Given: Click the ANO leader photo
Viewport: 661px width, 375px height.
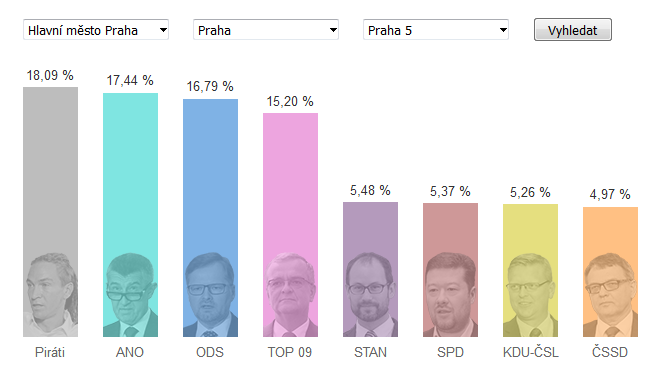Looking at the screenshot, I should pyautogui.click(x=130, y=295).
